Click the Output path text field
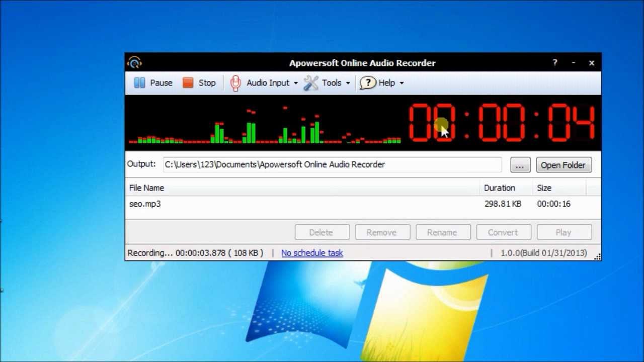644x362 pixels. click(333, 164)
